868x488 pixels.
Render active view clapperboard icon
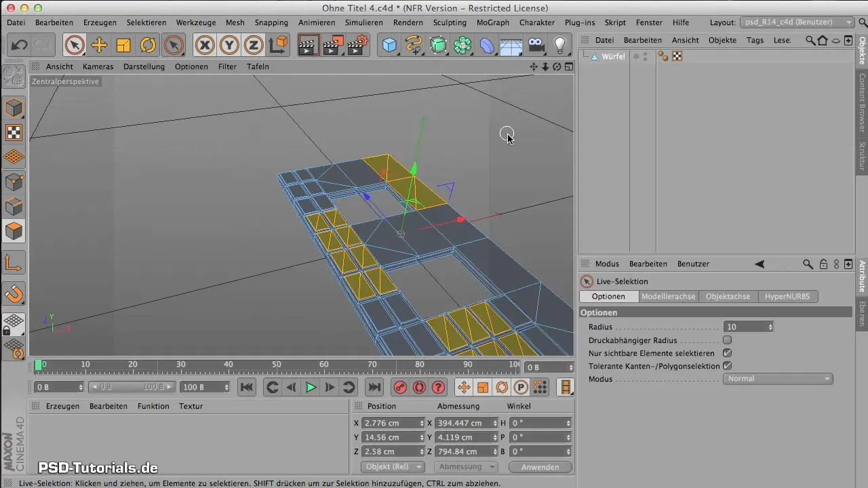(x=308, y=45)
